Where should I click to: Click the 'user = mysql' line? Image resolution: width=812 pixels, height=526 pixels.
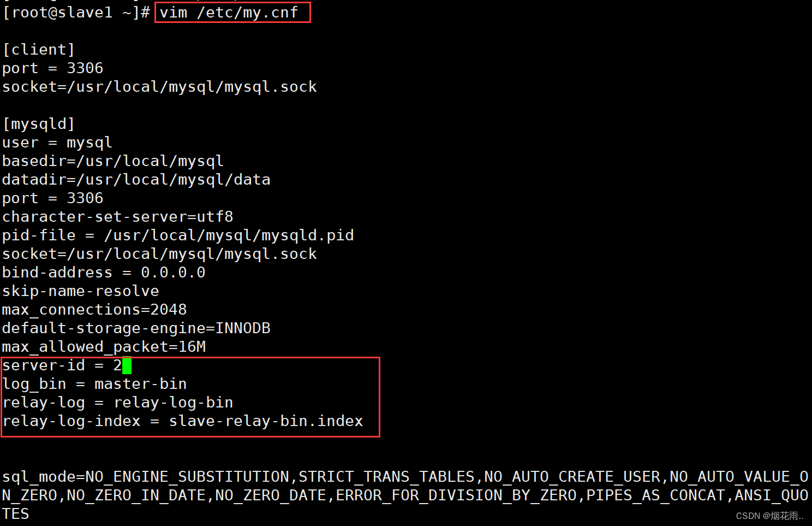click(57, 143)
